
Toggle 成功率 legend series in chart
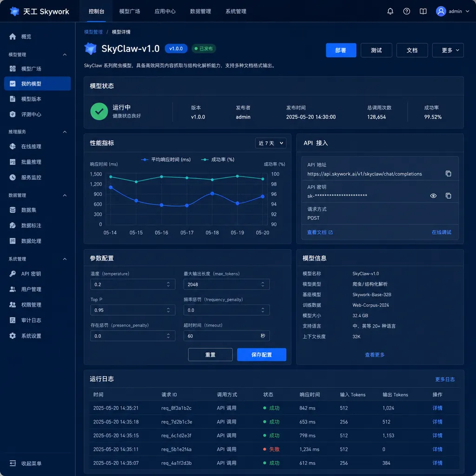[x=218, y=160]
